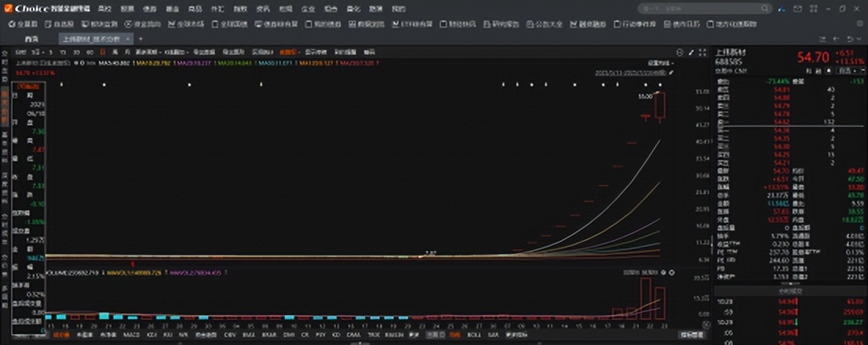868x345 pixels.
Task: Open the mailbox icon in the title bar
Action: pyautogui.click(x=797, y=9)
